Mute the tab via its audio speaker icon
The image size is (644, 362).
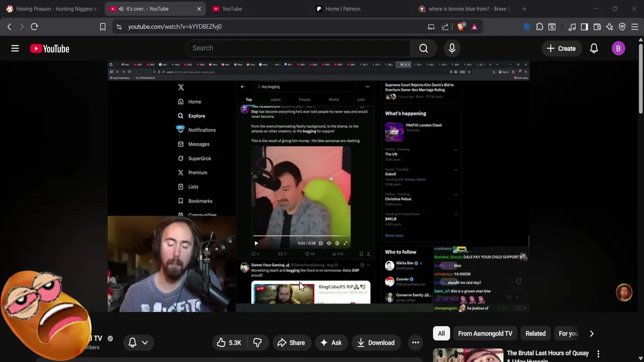pyautogui.click(x=121, y=9)
